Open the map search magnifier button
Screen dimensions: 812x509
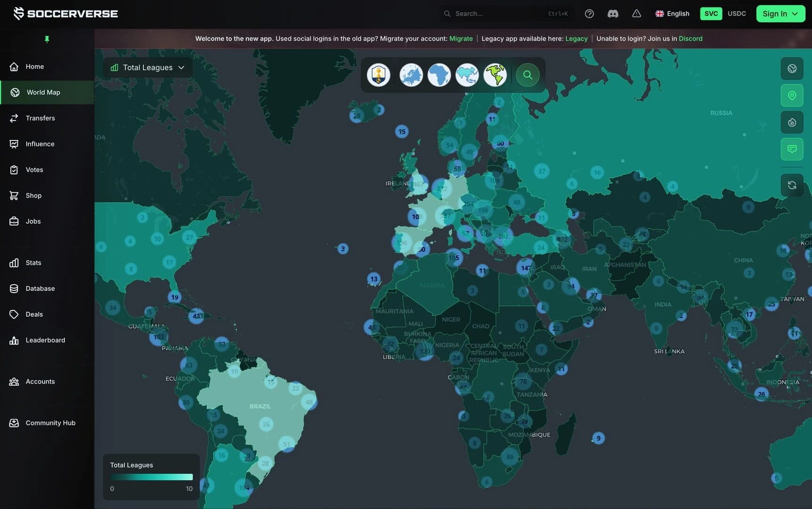click(x=528, y=75)
